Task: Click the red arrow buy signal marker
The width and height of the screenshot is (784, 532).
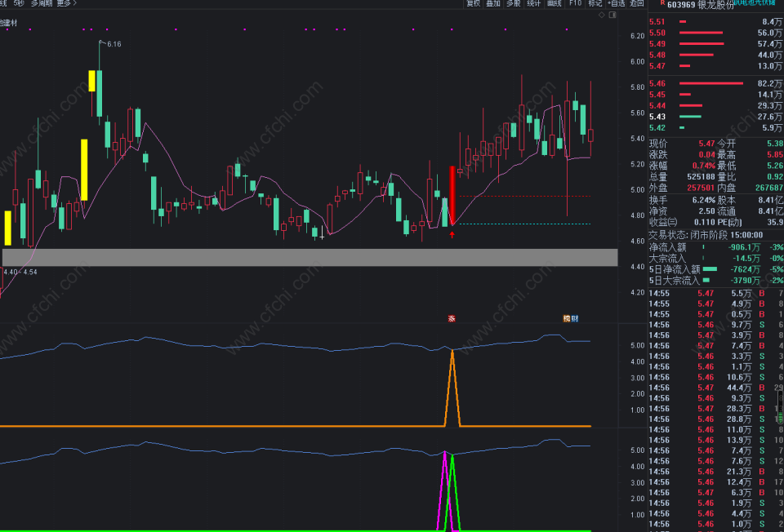Action: coord(452,234)
